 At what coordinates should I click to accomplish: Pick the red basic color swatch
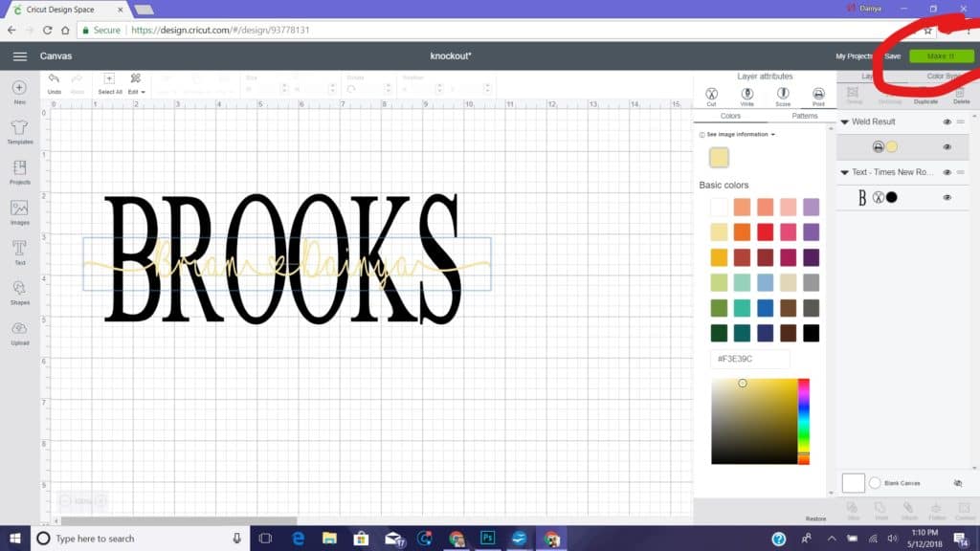765,232
